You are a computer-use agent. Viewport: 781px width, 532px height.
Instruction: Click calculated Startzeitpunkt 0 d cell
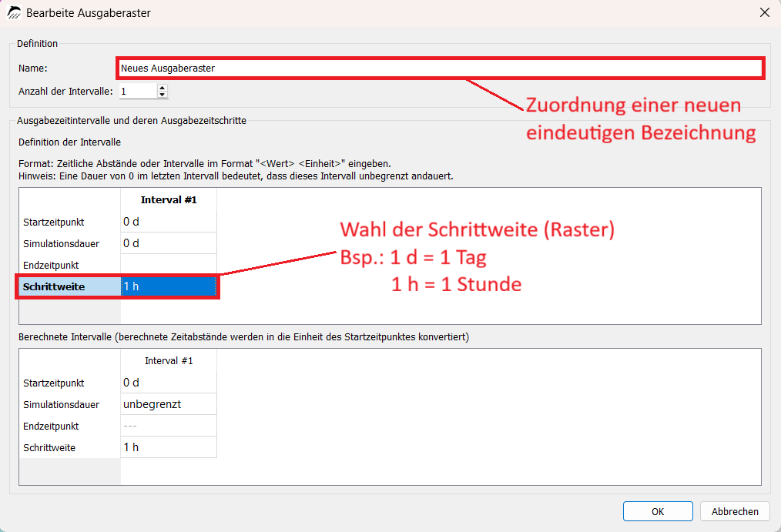[x=169, y=382]
